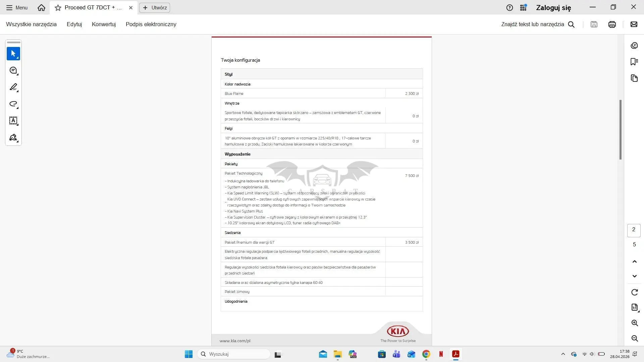Click Zaloguj się to sign in
644x362 pixels.
tap(553, 8)
